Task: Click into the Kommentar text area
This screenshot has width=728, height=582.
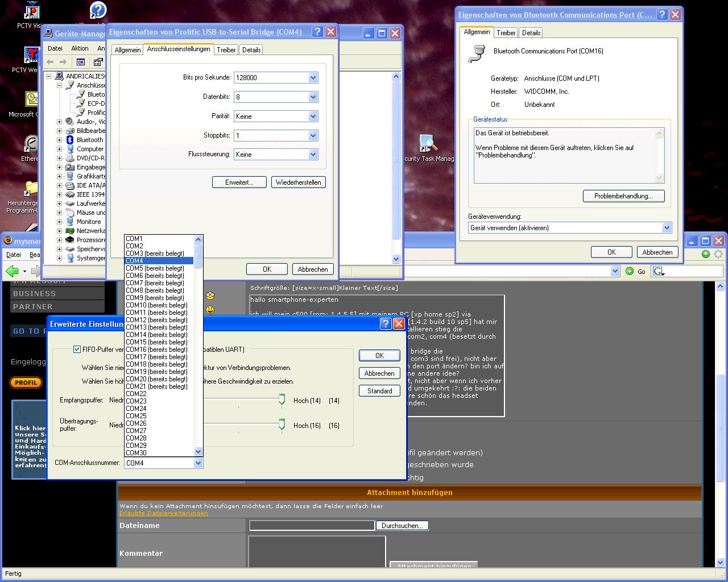Action: 317,551
